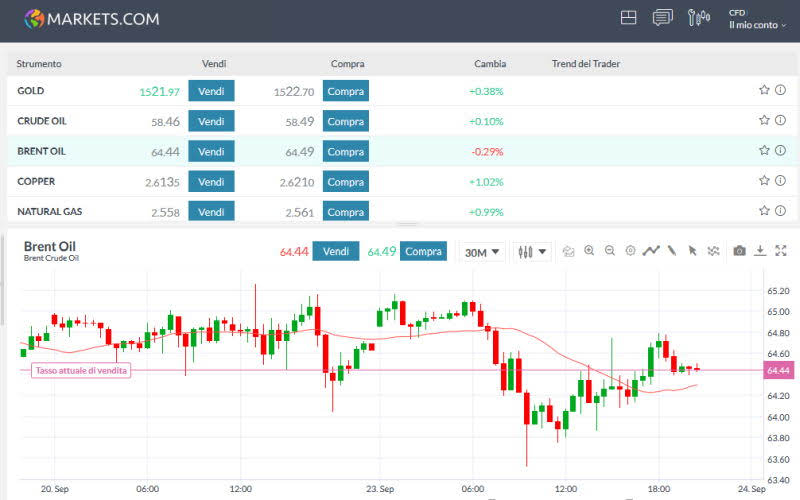Sort by the Cambia column header
The image size is (800, 500).
coord(490,64)
